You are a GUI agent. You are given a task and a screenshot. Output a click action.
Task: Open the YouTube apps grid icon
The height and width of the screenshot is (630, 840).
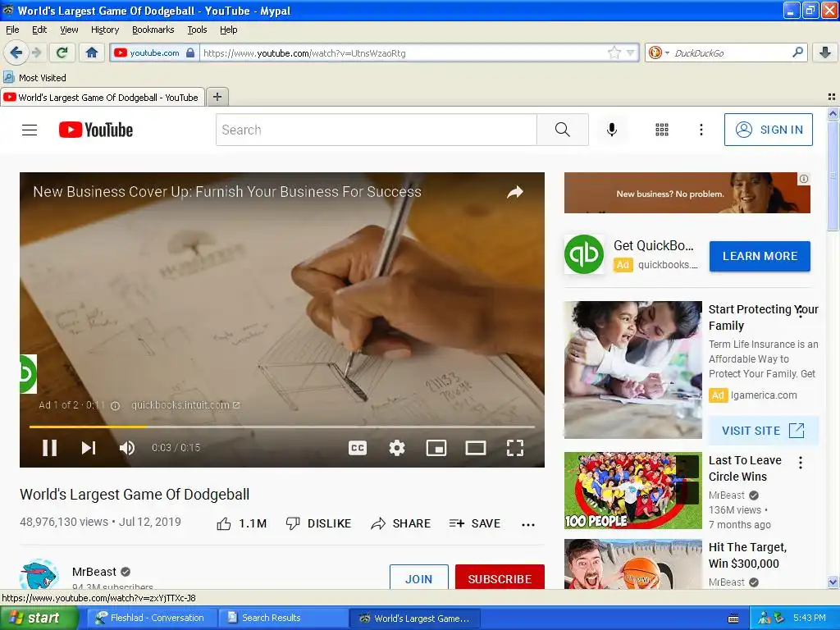tap(662, 130)
